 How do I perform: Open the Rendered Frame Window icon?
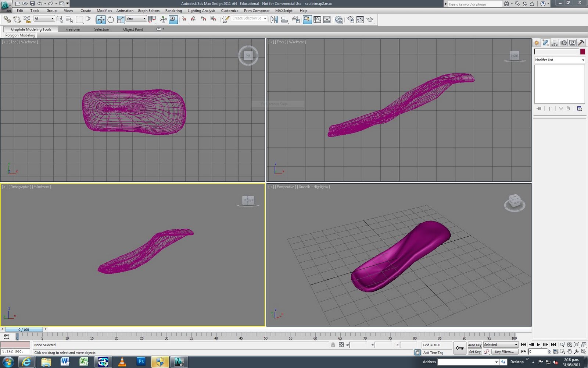[360, 20]
